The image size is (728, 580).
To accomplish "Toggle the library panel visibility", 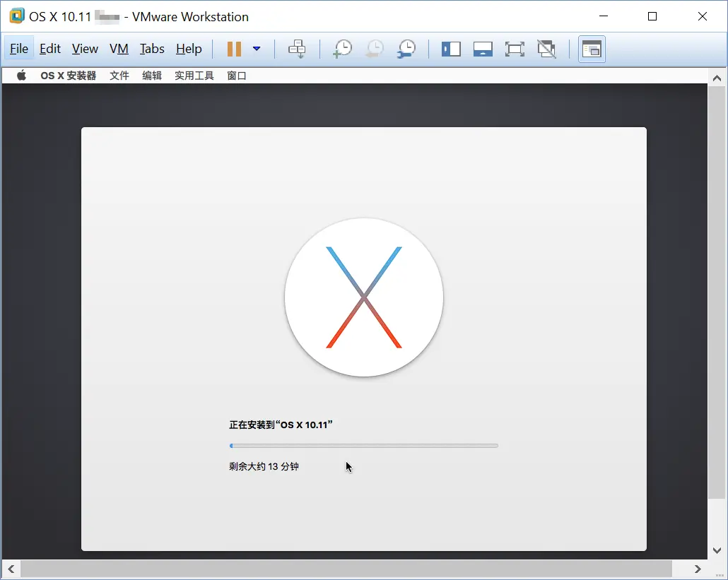I will point(451,49).
